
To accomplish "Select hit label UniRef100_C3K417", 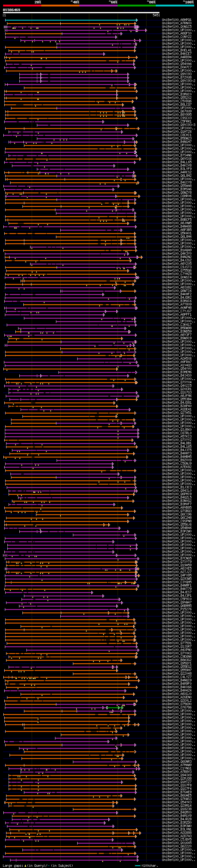I will [x=177, y=325].
